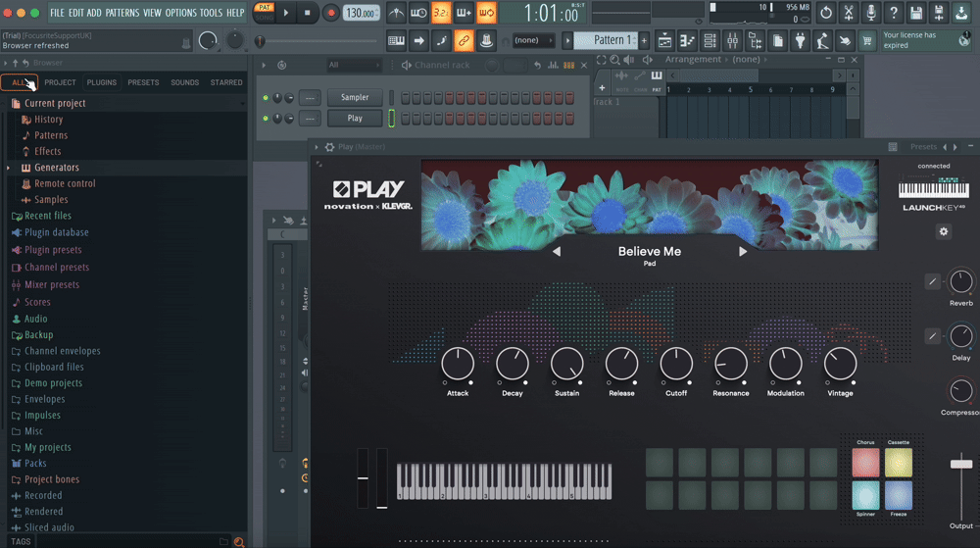This screenshot has height=548, width=980.
Task: Select the Sampler channel button
Action: point(355,97)
